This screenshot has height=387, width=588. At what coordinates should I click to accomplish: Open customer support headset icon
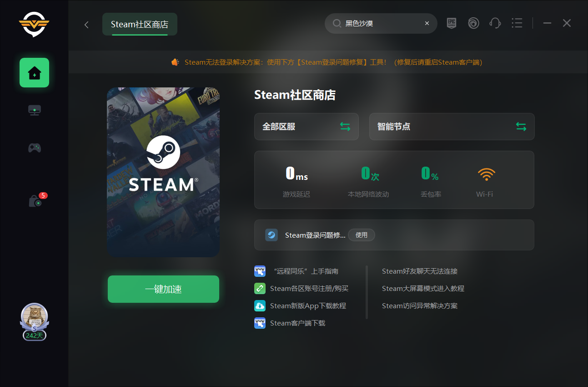click(x=495, y=23)
